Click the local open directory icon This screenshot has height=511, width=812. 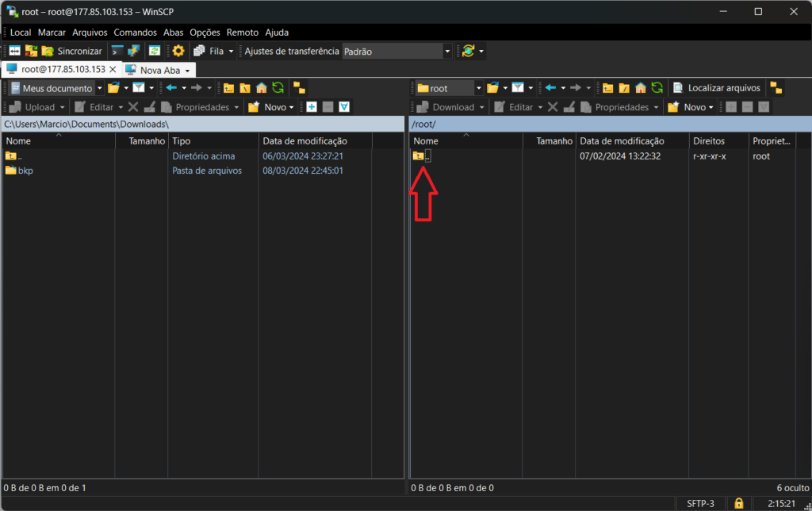tap(113, 88)
